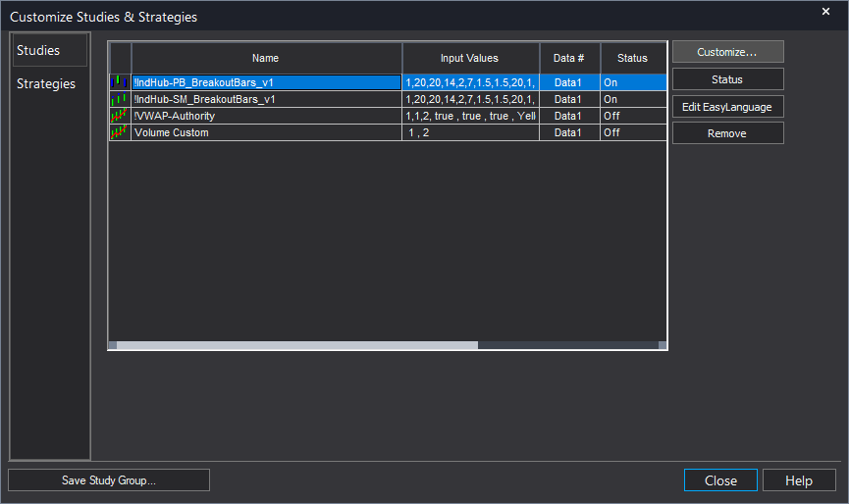This screenshot has width=849, height=504.
Task: Select the !VWAP-Authority study name
Action: (x=266, y=116)
